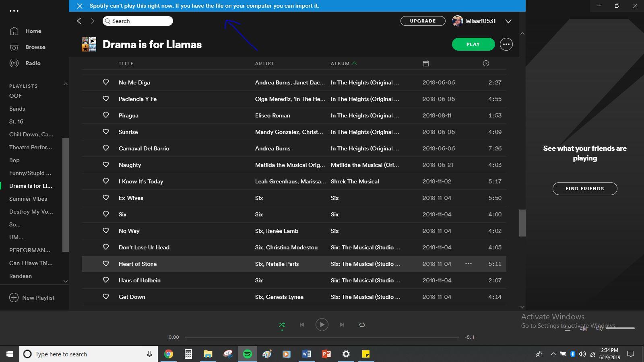Save Get Down with its heart icon
This screenshot has width=644, height=362.
pyautogui.click(x=106, y=296)
